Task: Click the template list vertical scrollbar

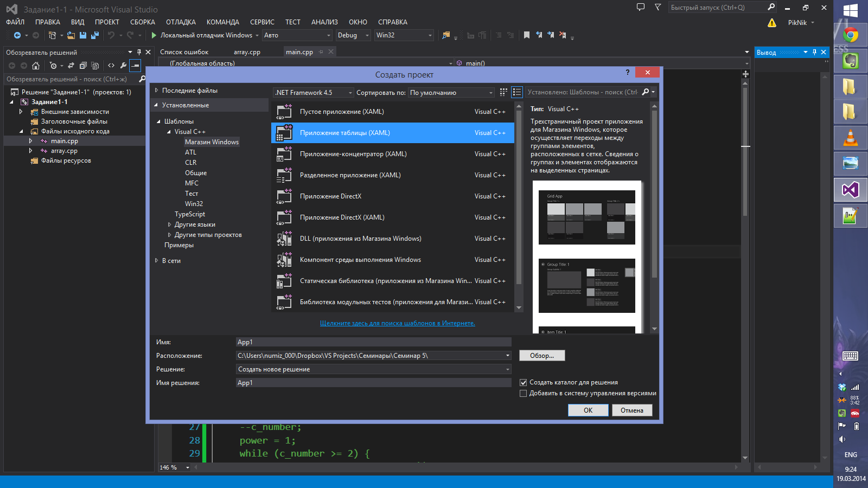Action: 519,206
